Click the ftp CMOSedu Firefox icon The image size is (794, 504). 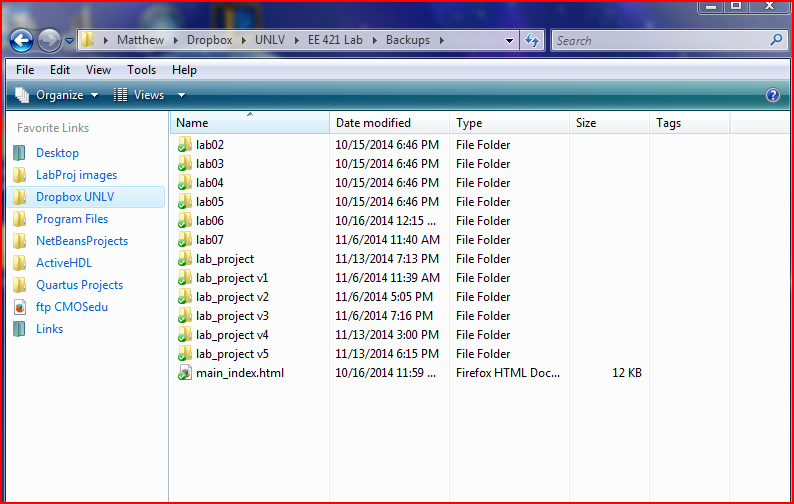tap(19, 307)
